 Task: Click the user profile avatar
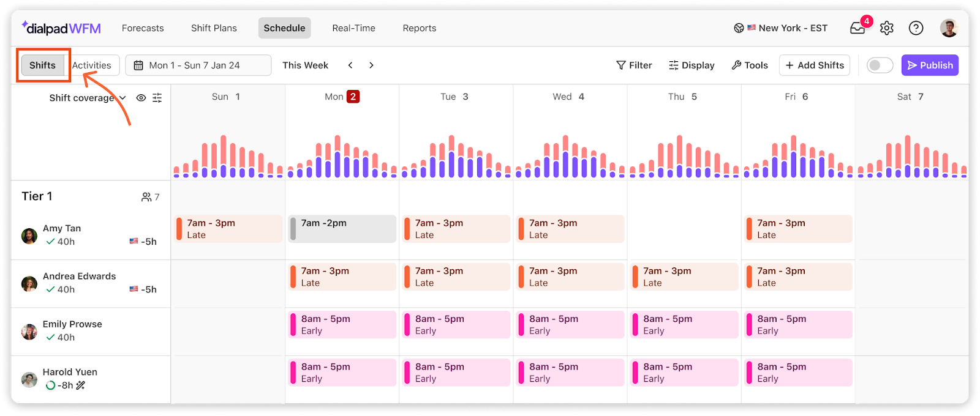pos(949,28)
